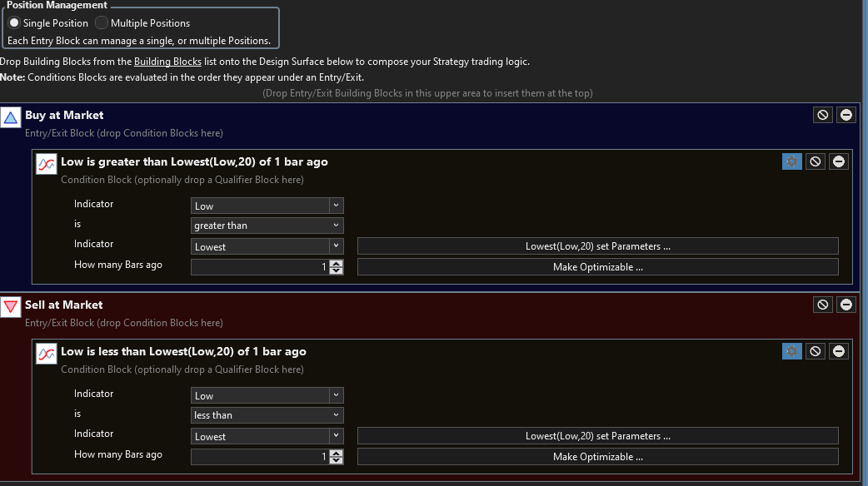The width and height of the screenshot is (868, 486).
Task: Disable the Buy at Market block
Action: click(x=823, y=115)
